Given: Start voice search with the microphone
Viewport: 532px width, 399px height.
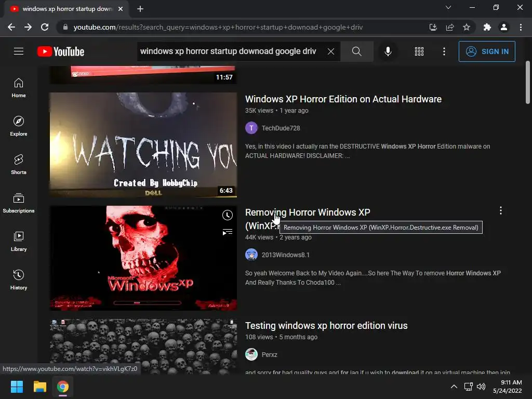Looking at the screenshot, I should click(388, 51).
